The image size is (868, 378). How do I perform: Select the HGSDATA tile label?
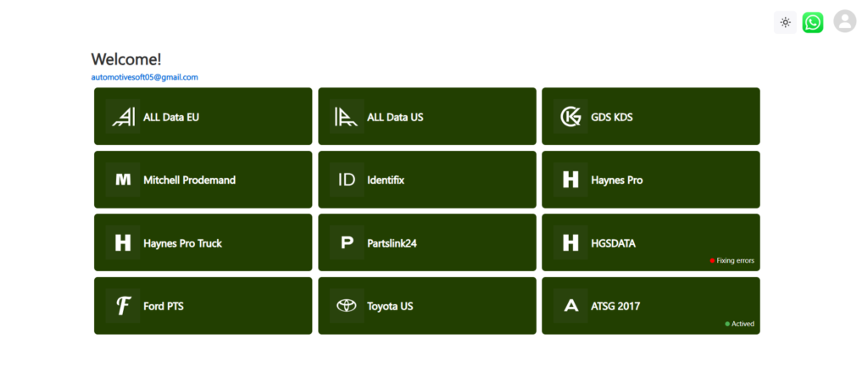tap(613, 243)
